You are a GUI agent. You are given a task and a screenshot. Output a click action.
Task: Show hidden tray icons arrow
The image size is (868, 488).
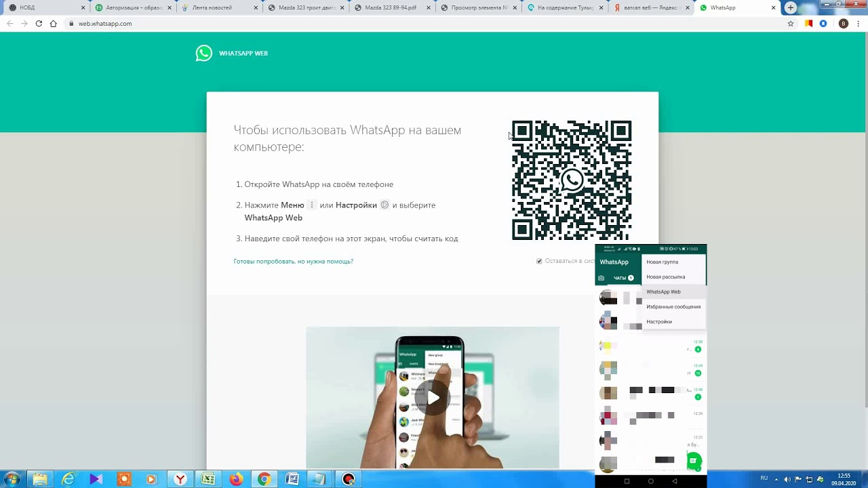pos(777,479)
